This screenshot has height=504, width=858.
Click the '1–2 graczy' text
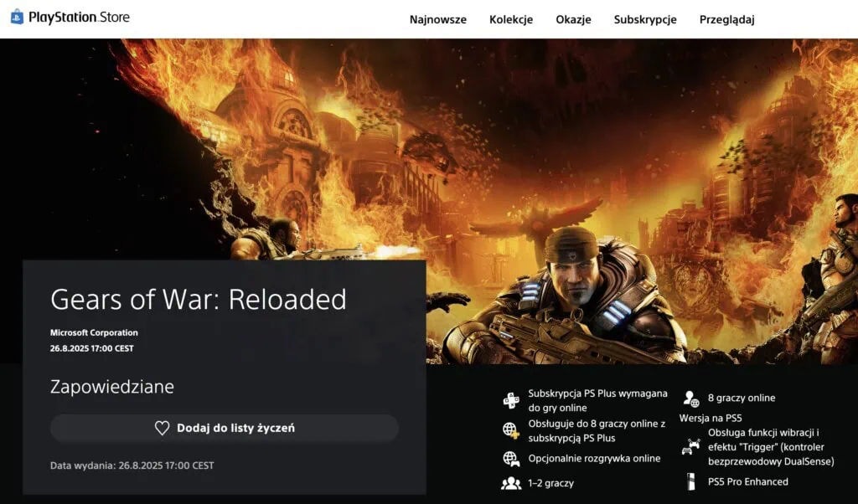(x=551, y=483)
